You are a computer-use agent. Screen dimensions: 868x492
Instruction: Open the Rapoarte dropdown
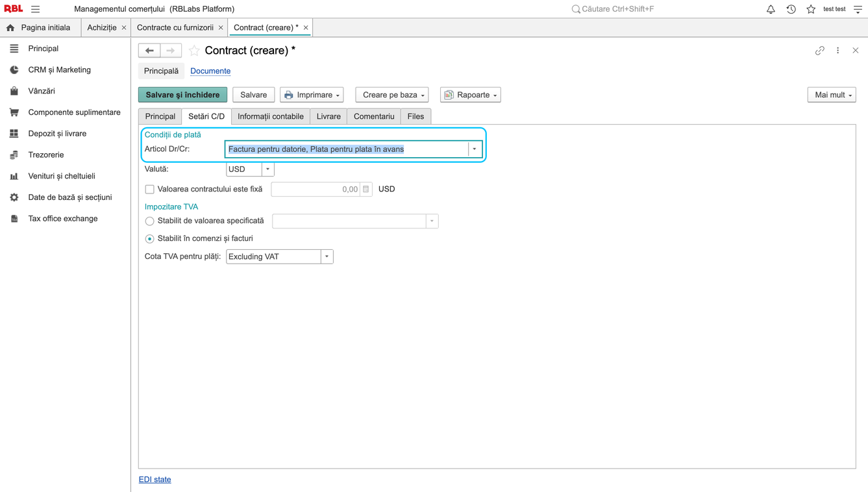(471, 95)
